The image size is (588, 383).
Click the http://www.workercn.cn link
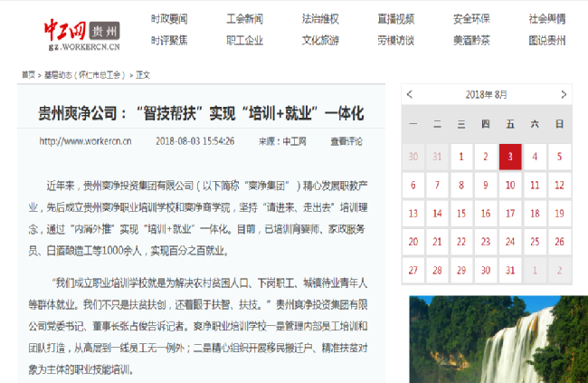(85, 141)
